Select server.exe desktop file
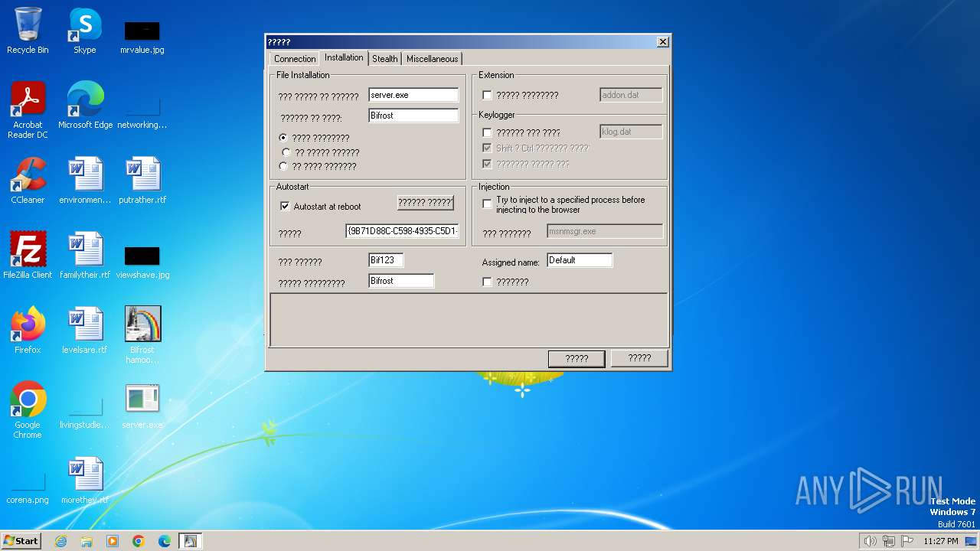This screenshot has width=980, height=551. pyautogui.click(x=142, y=406)
